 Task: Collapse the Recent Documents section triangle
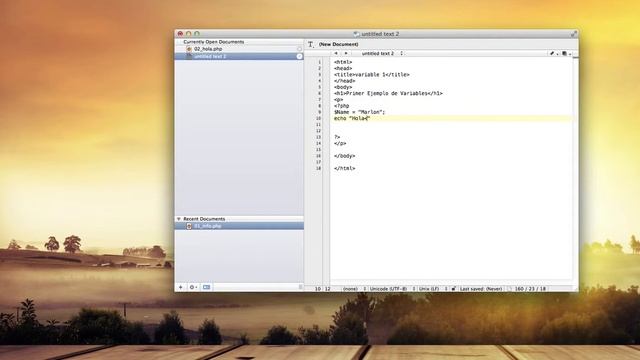coord(179,219)
